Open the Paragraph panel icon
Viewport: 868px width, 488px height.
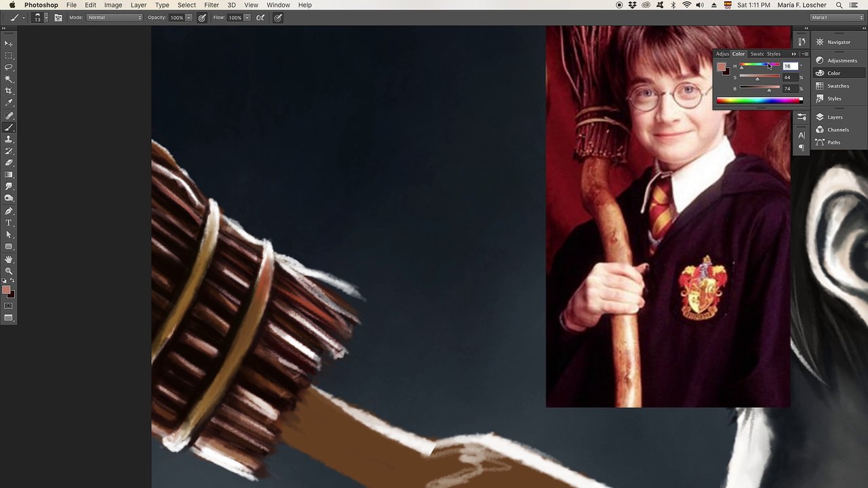click(x=802, y=147)
